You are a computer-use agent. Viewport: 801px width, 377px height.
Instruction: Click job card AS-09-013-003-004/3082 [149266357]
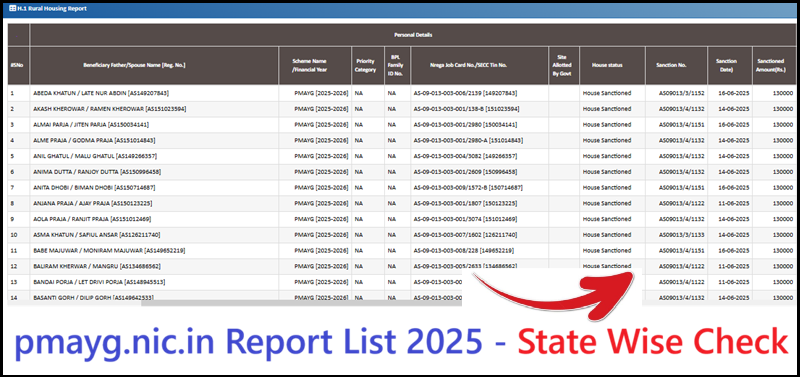[466, 156]
